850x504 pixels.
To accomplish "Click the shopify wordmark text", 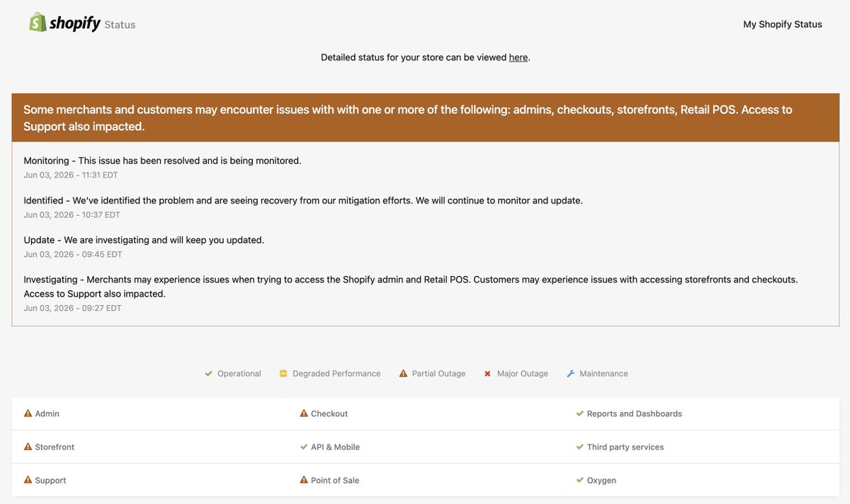I will point(75,23).
